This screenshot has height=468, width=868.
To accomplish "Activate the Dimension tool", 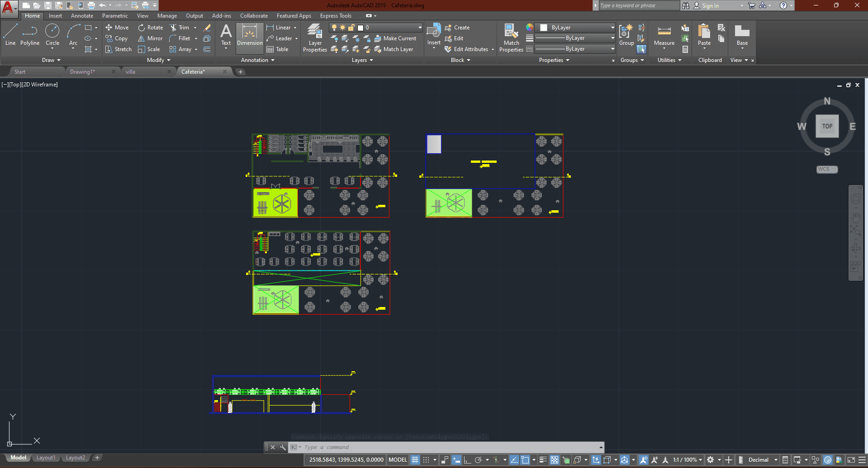I will point(250,35).
